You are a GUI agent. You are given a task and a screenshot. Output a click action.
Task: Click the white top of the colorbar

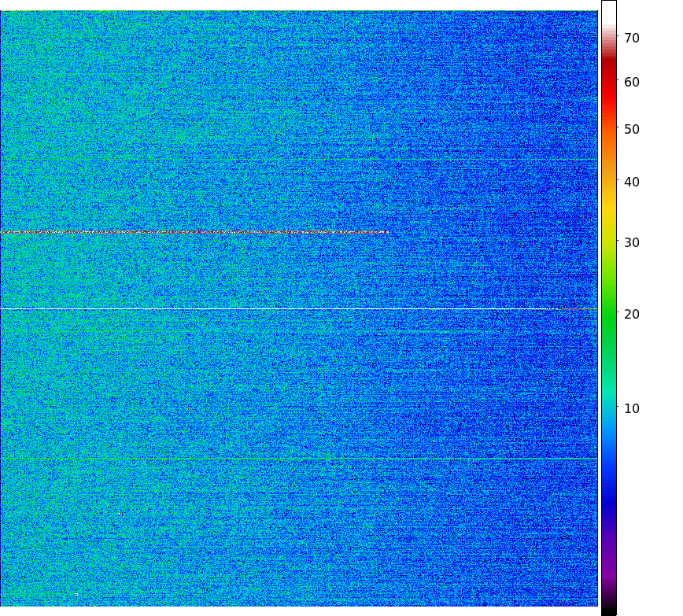608,12
